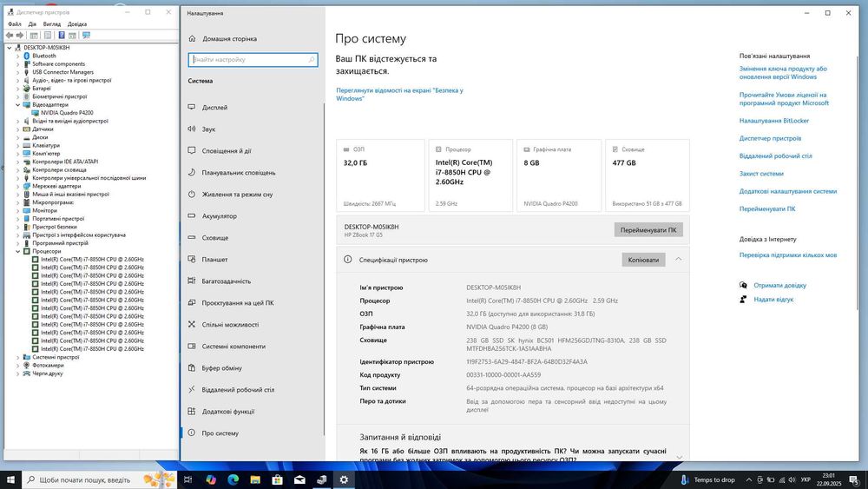Click the Back arrow in Device Manager toolbar
Viewport: 868px width, 489px height.
pyautogui.click(x=10, y=35)
